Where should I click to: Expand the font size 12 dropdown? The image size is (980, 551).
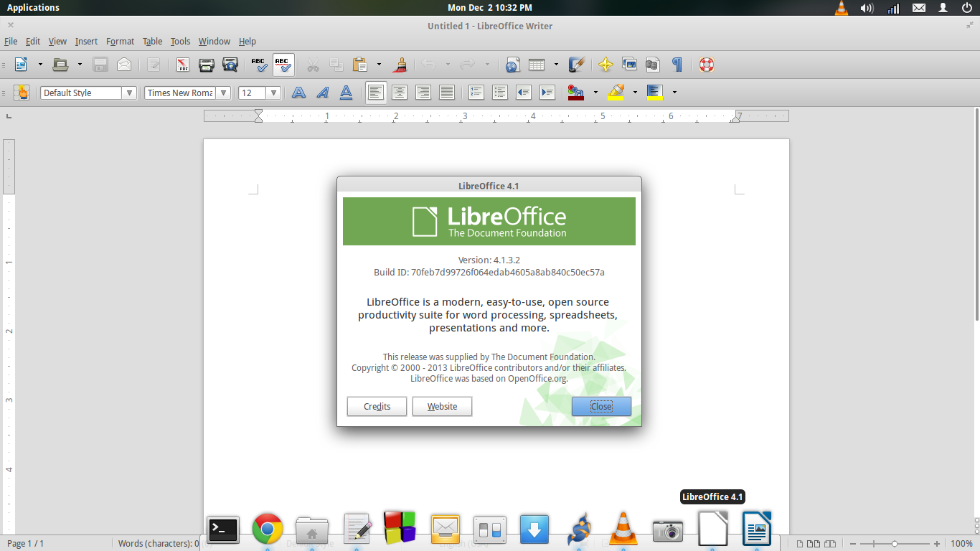pyautogui.click(x=274, y=93)
